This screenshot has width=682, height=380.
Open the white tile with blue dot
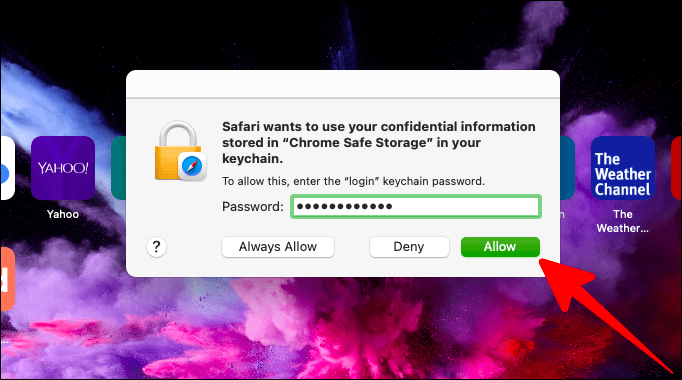7,168
